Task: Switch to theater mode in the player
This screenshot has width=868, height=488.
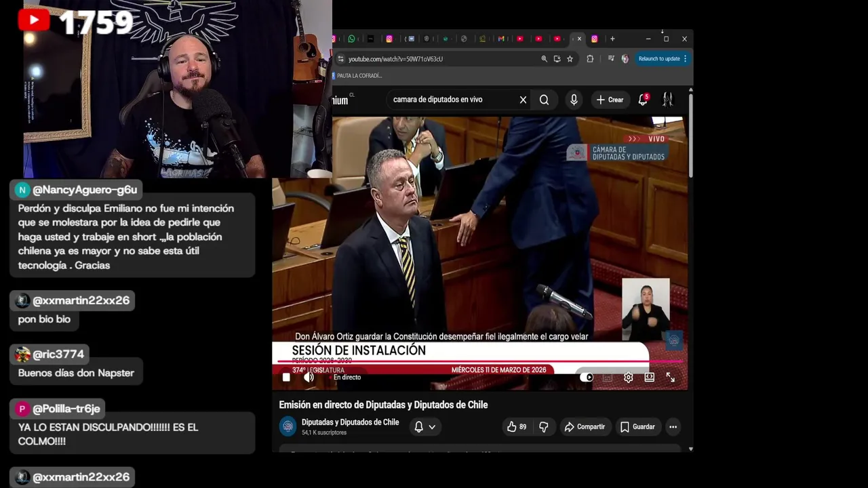Action: (x=650, y=378)
